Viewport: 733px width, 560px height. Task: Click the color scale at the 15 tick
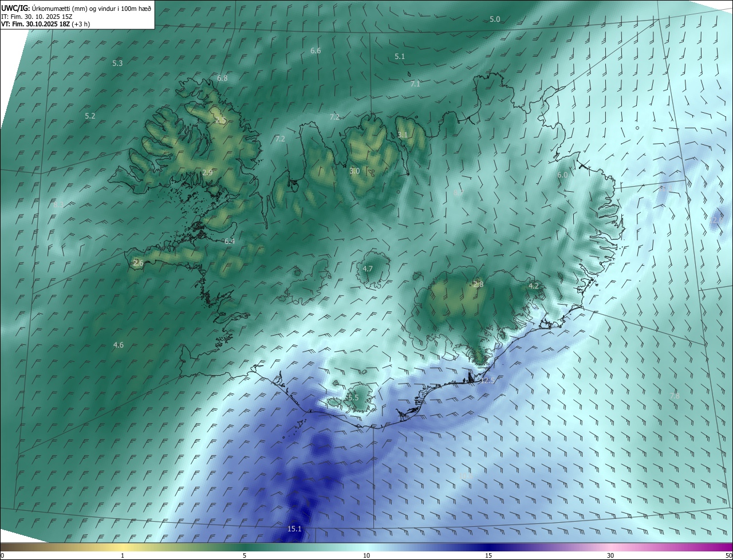coord(488,556)
